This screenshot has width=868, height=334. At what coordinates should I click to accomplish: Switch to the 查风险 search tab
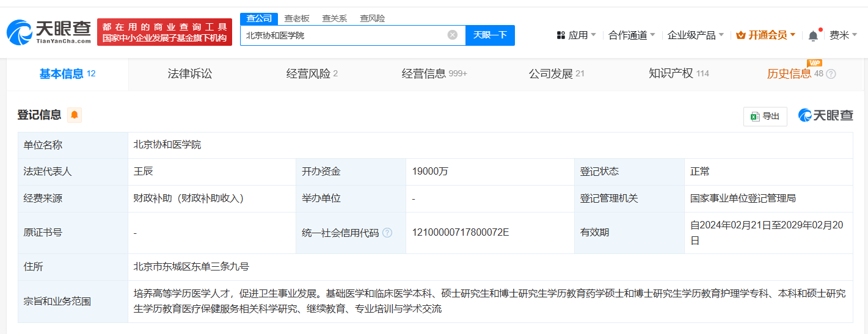click(373, 18)
